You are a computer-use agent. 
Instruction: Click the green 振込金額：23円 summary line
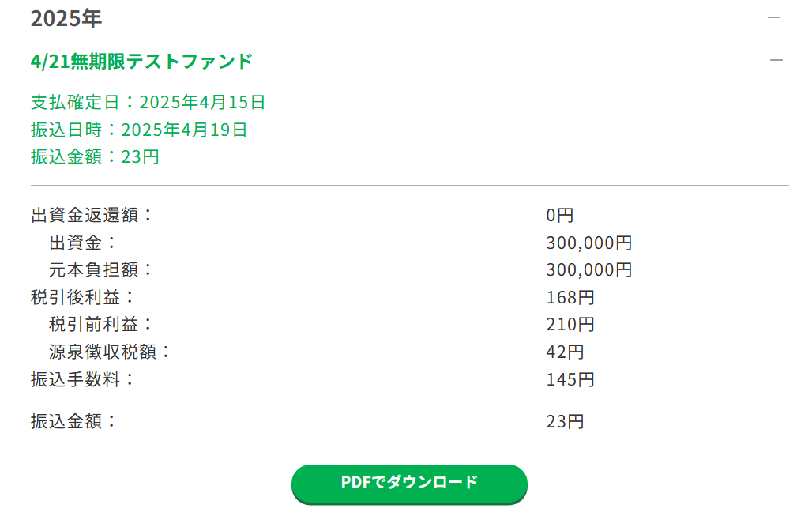coord(95,156)
